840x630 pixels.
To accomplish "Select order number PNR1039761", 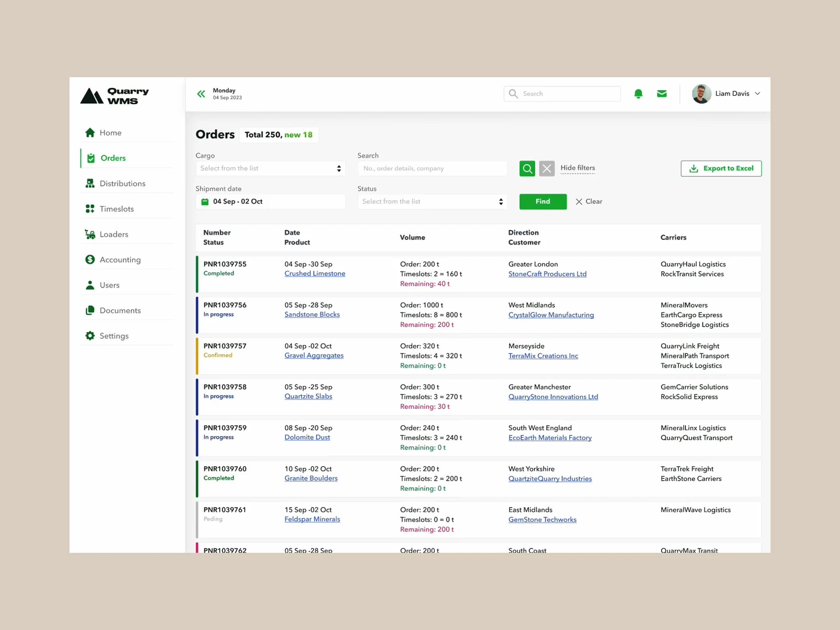I will 225,510.
